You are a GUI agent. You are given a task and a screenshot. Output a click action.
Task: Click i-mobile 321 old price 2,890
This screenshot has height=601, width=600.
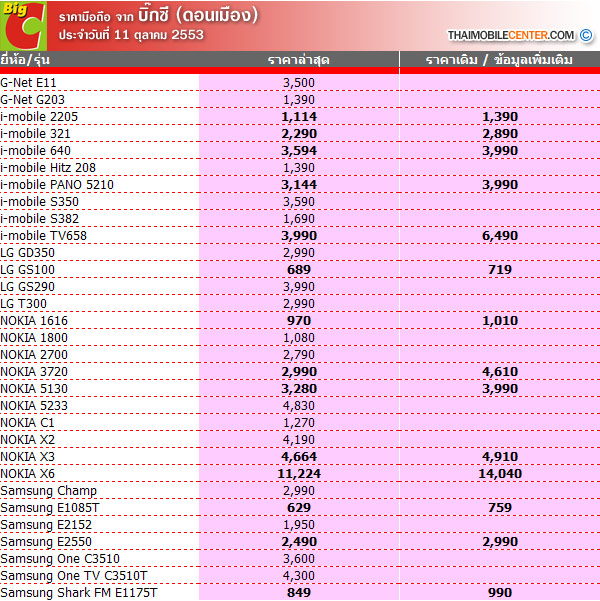point(500,134)
